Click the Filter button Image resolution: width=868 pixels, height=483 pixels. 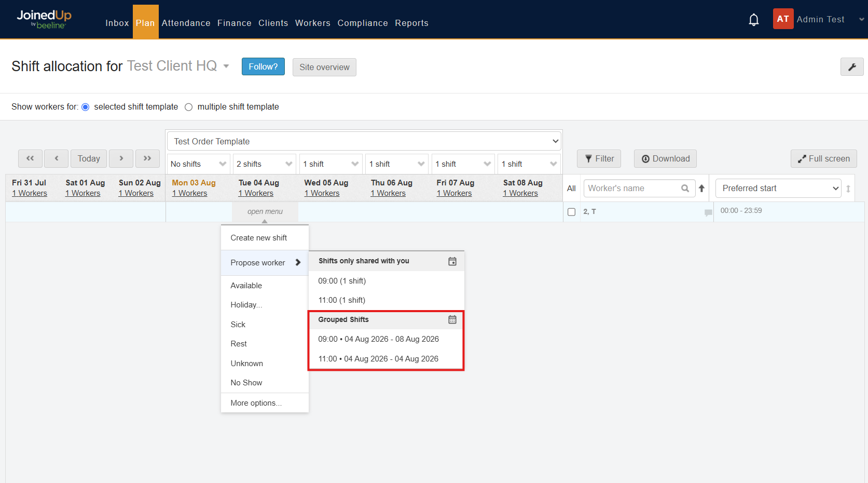[599, 159]
